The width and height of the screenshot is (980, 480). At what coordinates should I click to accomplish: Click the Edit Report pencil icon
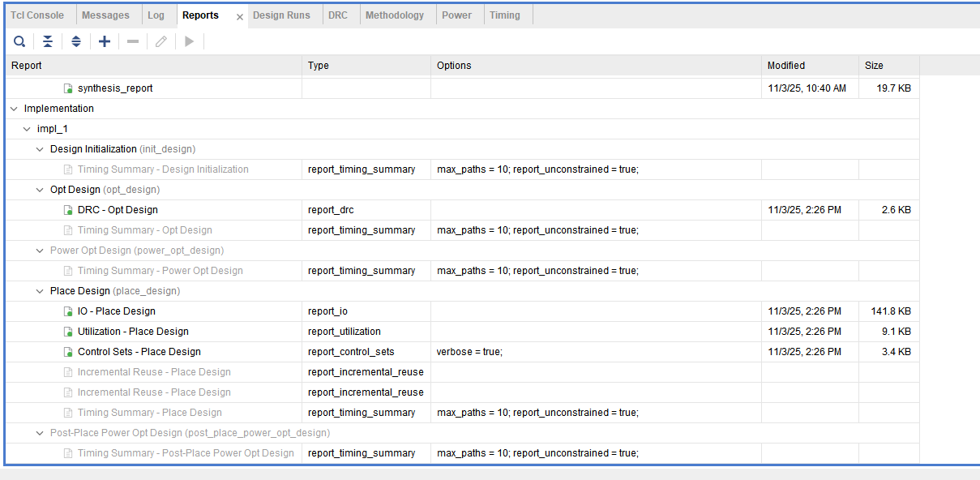[x=161, y=41]
